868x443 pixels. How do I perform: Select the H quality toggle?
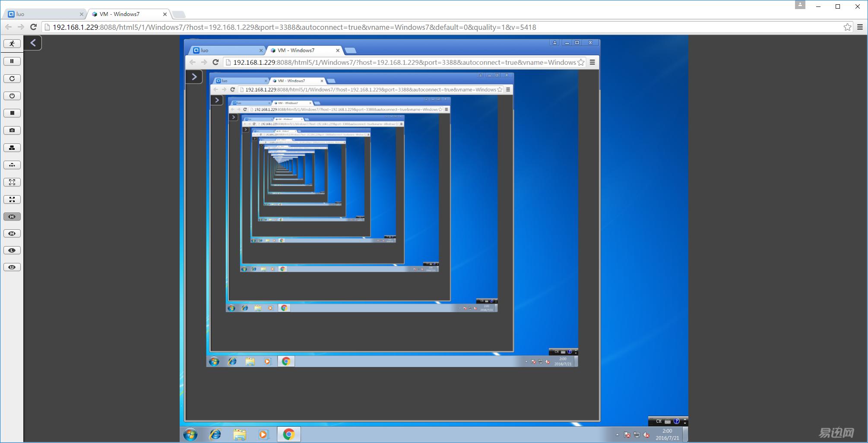coord(12,217)
